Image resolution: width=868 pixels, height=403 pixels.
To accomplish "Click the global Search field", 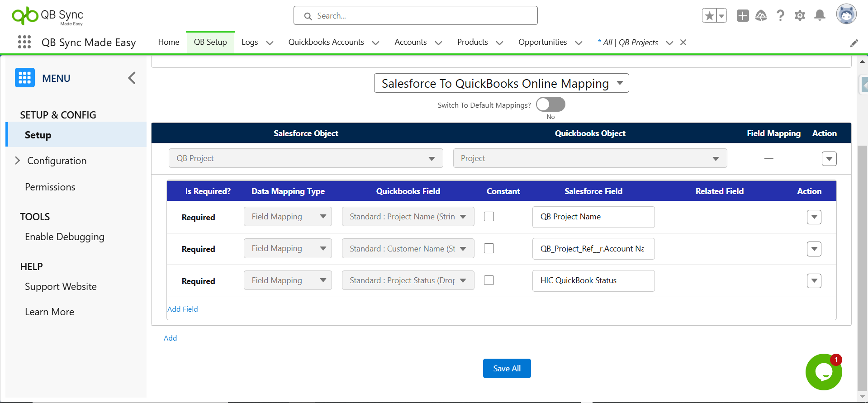I will pyautogui.click(x=415, y=16).
